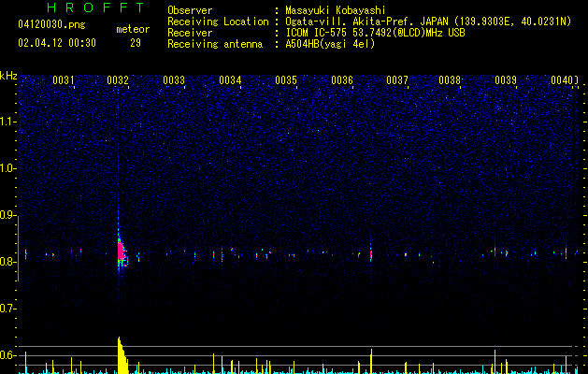
Task: Select the filename 04120030.png
Action: (x=51, y=25)
